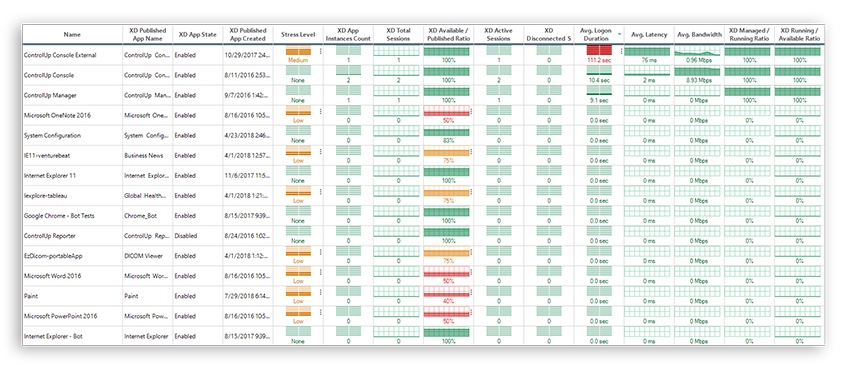Image resolution: width=845 pixels, height=373 pixels.
Task: Sort by the Name column header
Action: (x=72, y=34)
